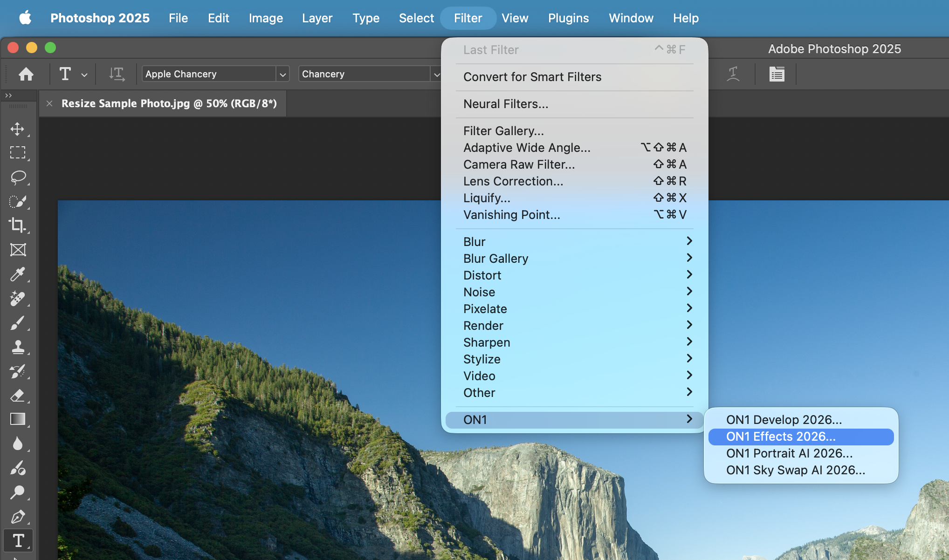
Task: Toggle the text orientation button
Action: (117, 74)
